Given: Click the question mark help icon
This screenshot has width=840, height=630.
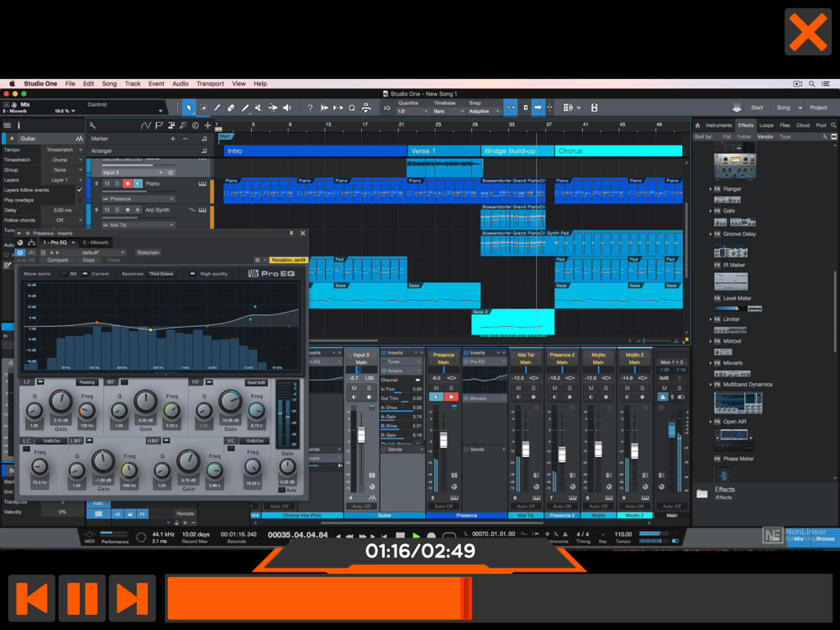Looking at the screenshot, I should pyautogui.click(x=310, y=108).
